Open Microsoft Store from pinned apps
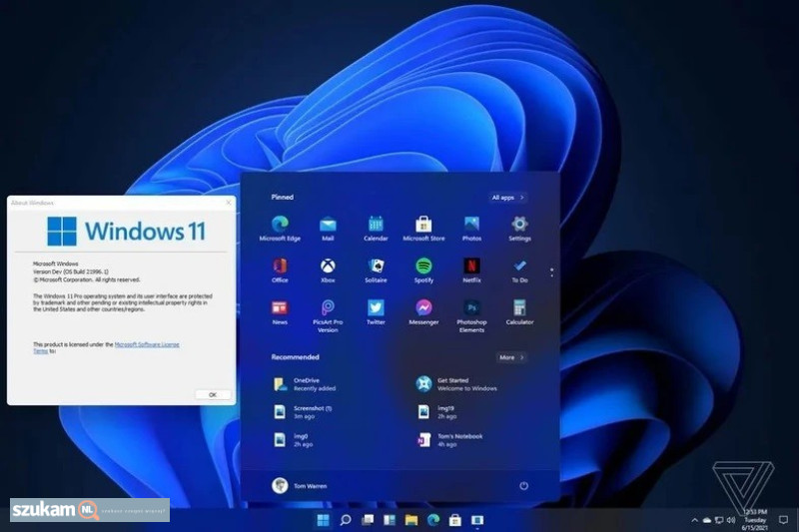Screen dimensions: 799x532 (x=423, y=229)
